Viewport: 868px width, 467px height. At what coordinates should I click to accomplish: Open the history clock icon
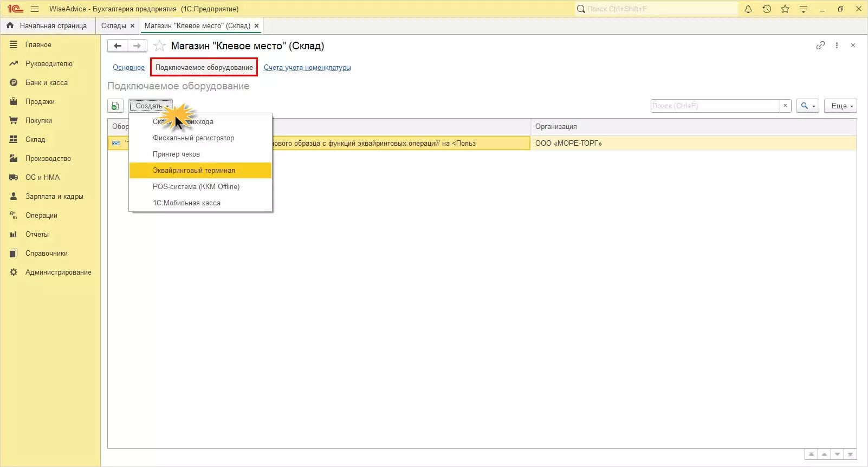click(767, 9)
